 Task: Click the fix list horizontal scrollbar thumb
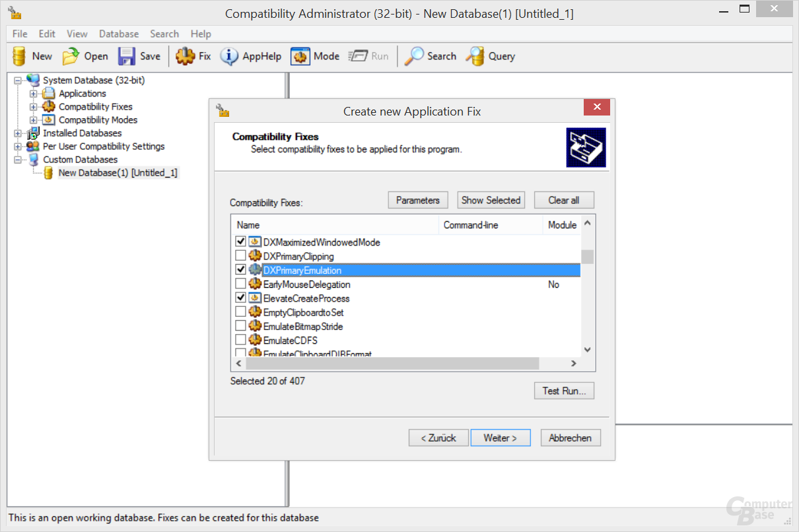tap(393, 364)
